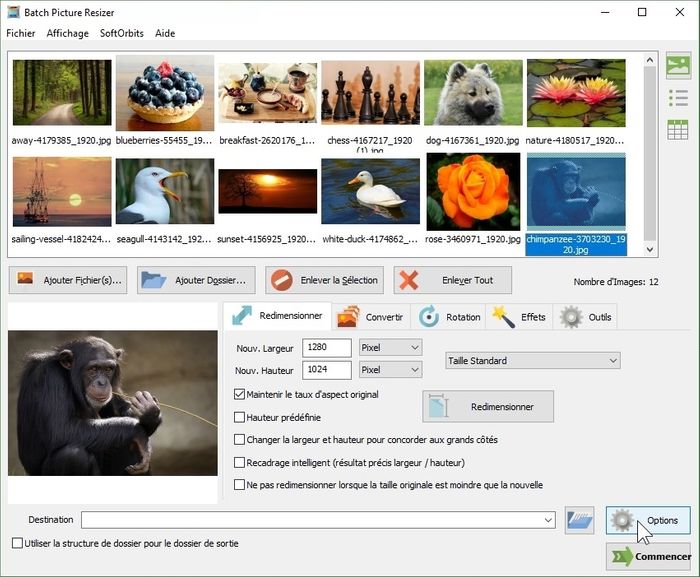The image size is (700, 577).
Task: Open the Rotation tab
Action: tap(450, 317)
